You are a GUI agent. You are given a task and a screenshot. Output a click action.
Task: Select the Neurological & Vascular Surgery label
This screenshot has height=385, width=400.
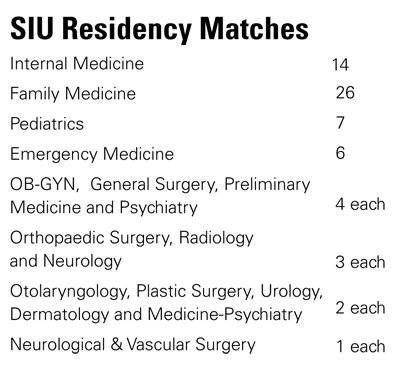[x=133, y=345]
